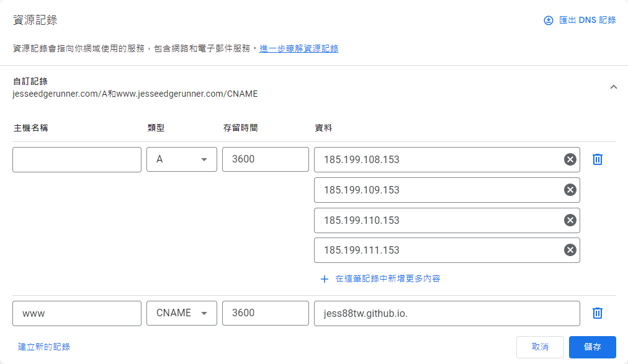The image size is (628, 364).
Task: Click the 取消 cancel button
Action: [540, 347]
